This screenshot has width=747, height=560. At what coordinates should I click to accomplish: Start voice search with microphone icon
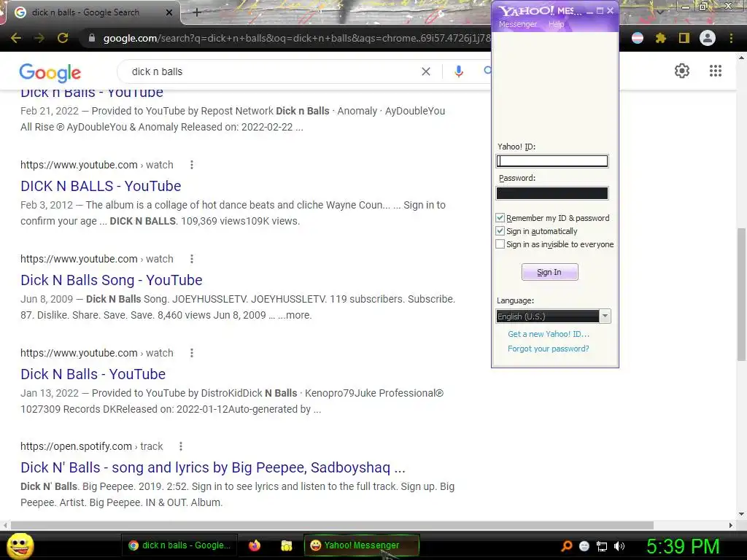pyautogui.click(x=459, y=71)
